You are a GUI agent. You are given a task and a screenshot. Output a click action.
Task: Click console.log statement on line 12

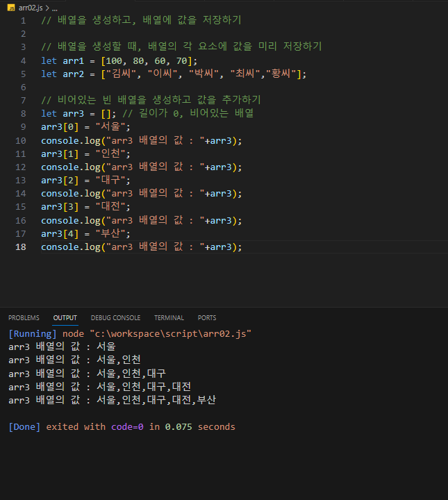[142, 167]
